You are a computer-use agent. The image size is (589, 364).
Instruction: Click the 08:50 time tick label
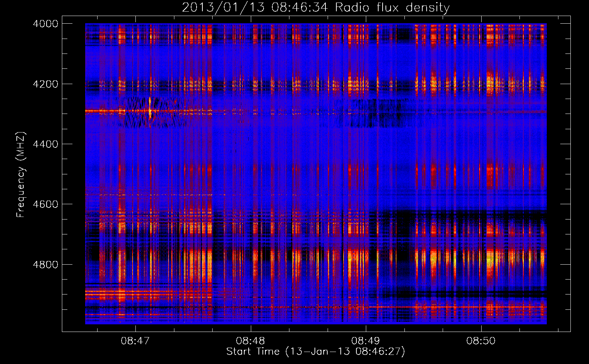481,341
